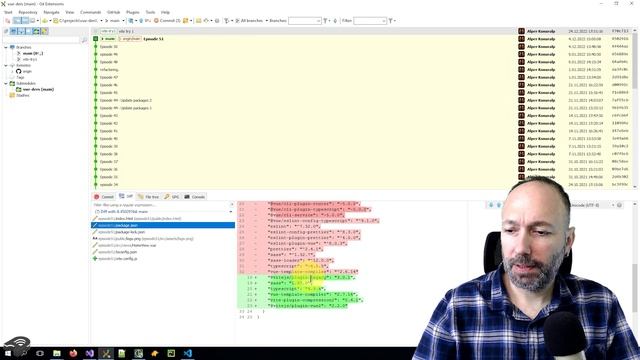Open the GitHub menu

tap(113, 12)
